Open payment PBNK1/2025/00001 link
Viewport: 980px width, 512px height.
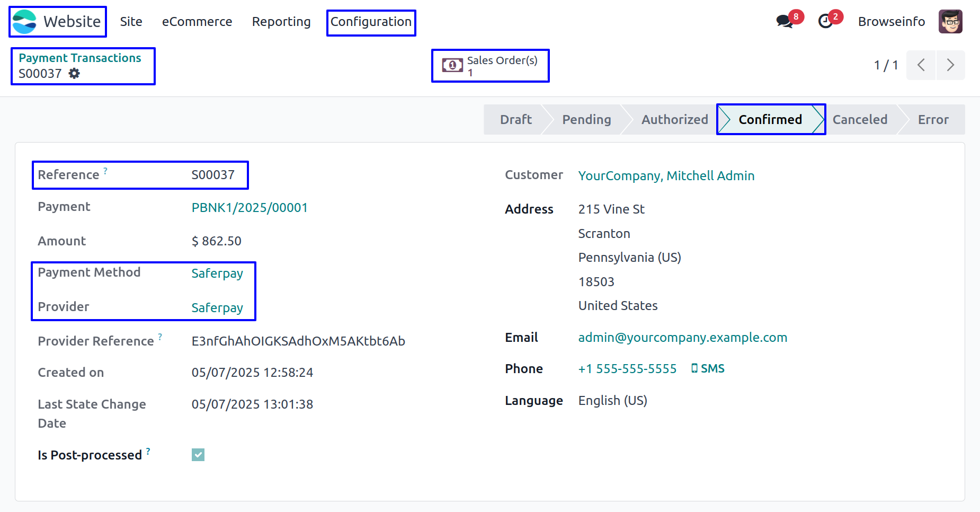click(x=250, y=208)
